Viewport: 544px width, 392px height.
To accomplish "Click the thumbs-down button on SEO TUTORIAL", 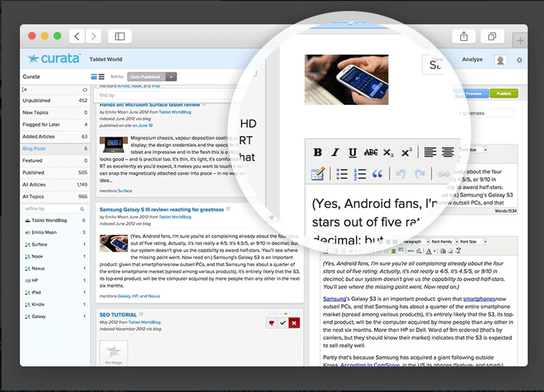I will 272,323.
